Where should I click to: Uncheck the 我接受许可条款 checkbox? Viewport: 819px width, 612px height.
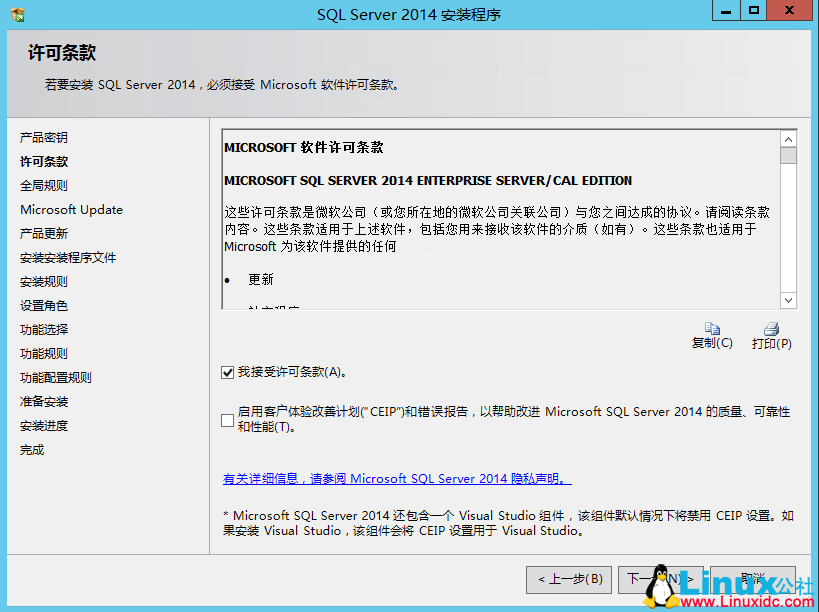pos(228,371)
